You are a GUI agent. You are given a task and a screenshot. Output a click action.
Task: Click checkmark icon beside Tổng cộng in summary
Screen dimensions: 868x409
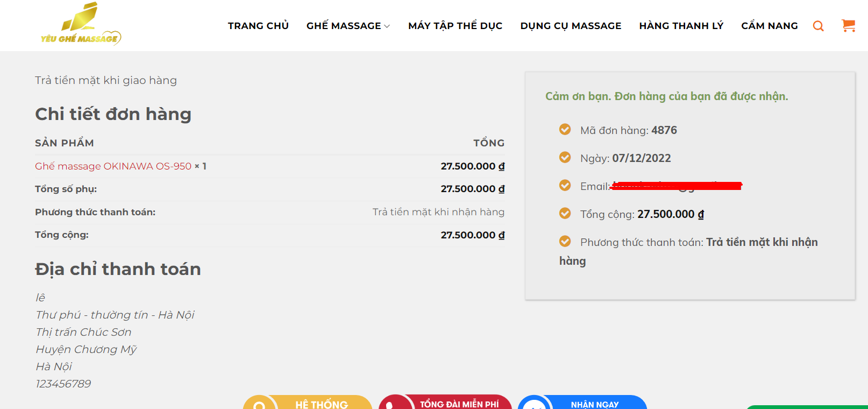tap(565, 213)
